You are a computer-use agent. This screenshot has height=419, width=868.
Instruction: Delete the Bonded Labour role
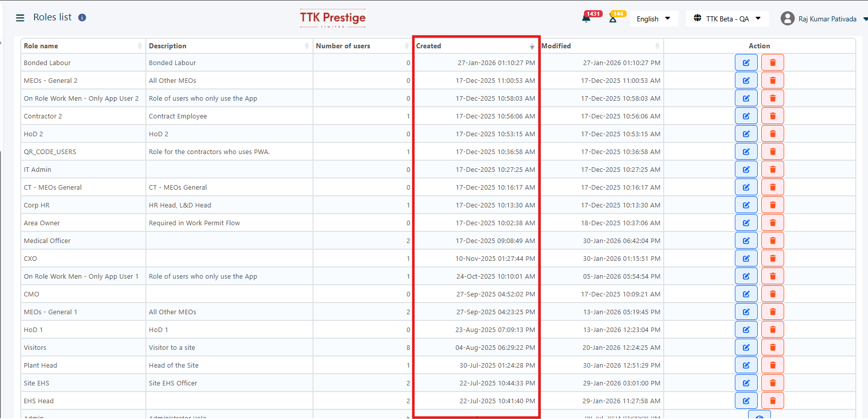772,63
